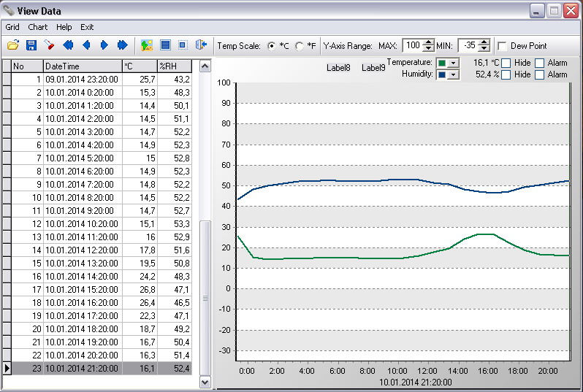
Task: Click the DateTime column header
Action: (x=82, y=66)
